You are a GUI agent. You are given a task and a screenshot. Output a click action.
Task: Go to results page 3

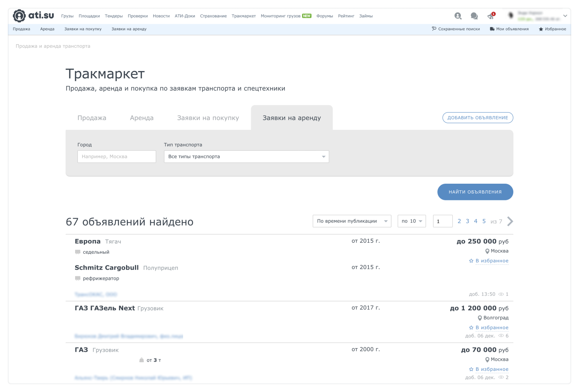tap(468, 221)
